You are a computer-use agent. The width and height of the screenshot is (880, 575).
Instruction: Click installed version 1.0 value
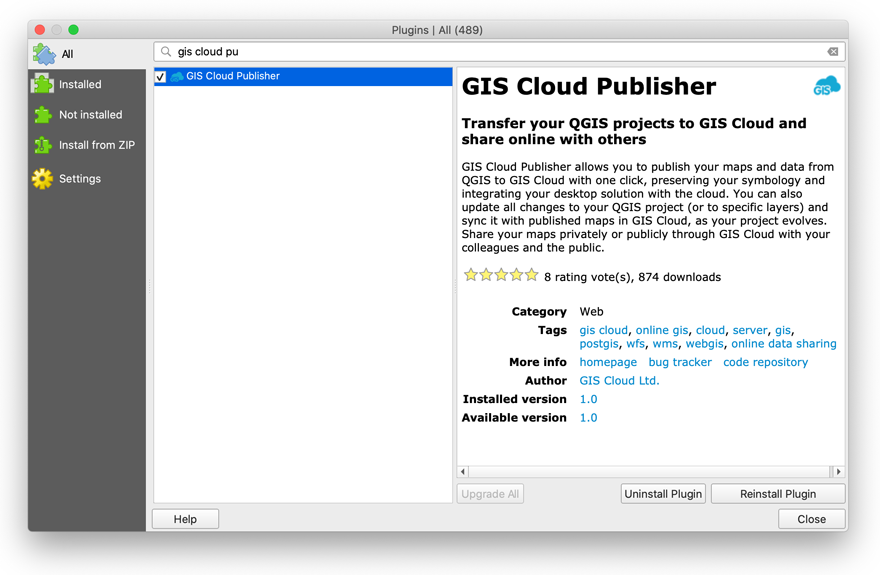tap(588, 399)
